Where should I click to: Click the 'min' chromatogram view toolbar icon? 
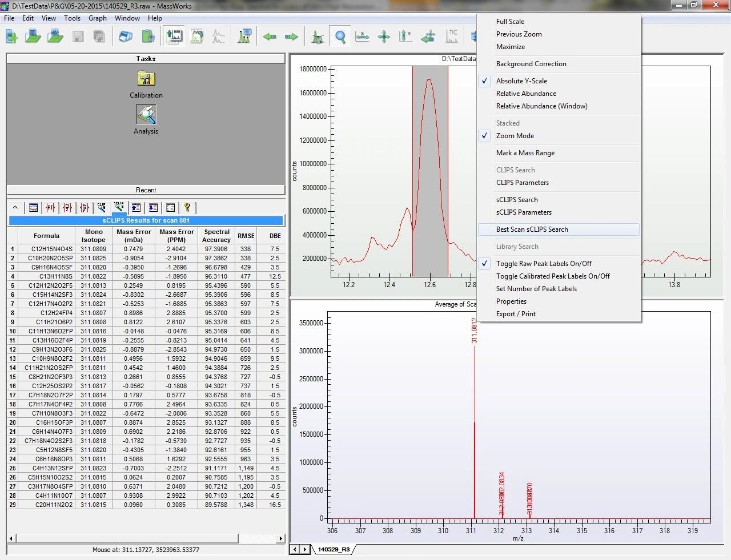174,37
